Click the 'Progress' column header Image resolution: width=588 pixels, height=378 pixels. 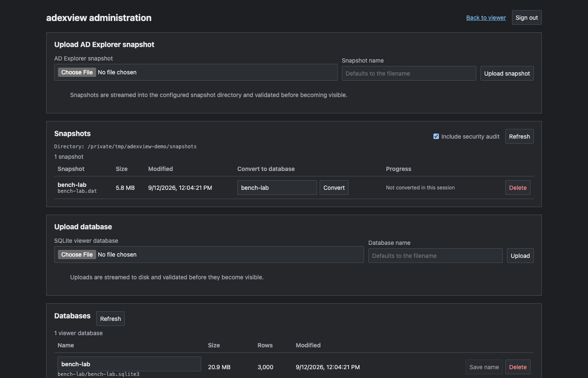click(399, 169)
